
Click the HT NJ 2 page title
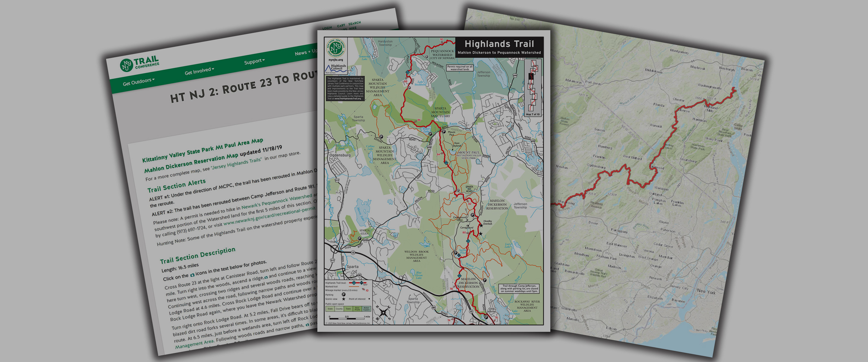pyautogui.click(x=244, y=87)
